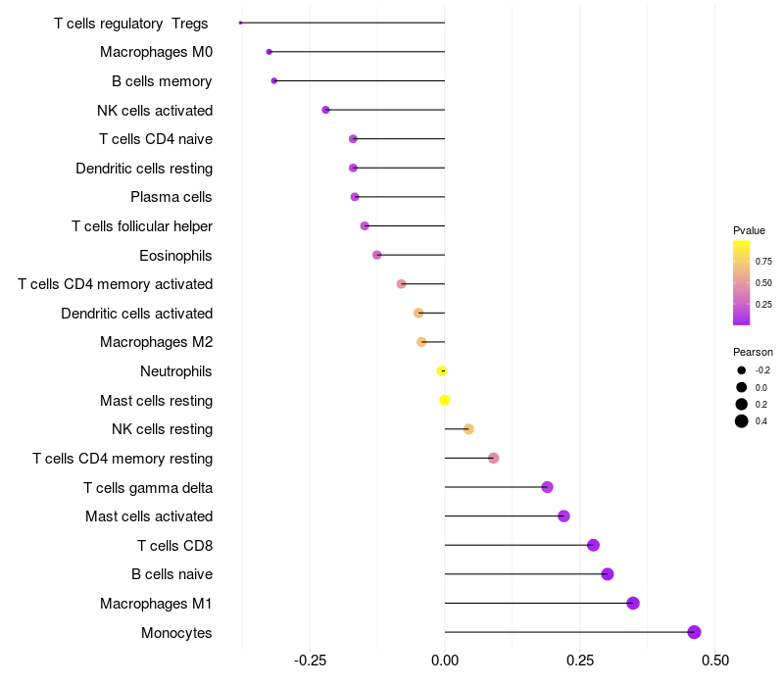Click the T cells gamma delta point

point(548,487)
